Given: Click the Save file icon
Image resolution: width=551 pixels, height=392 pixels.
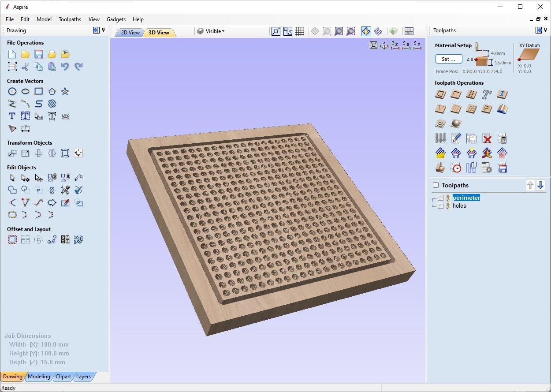Looking at the screenshot, I should click(x=39, y=54).
